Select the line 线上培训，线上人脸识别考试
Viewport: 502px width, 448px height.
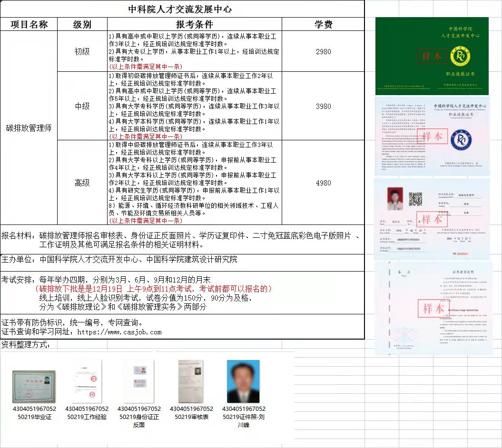tap(146, 298)
